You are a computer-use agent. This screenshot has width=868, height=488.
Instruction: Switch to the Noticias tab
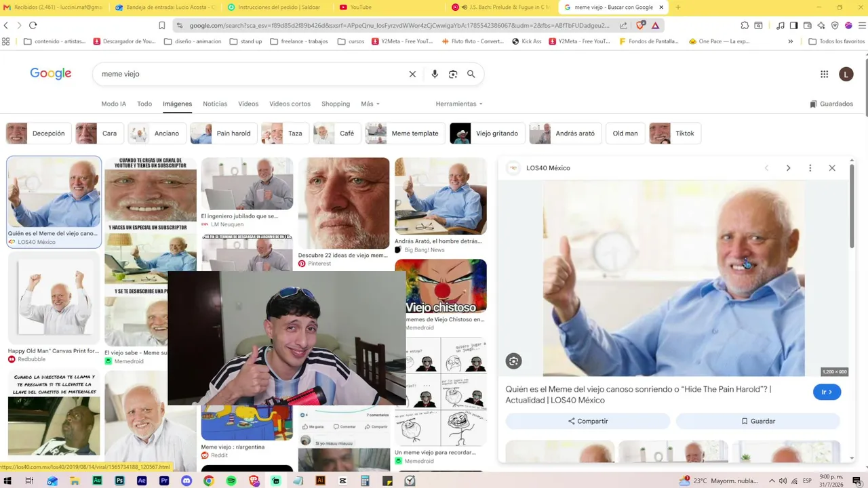215,104
